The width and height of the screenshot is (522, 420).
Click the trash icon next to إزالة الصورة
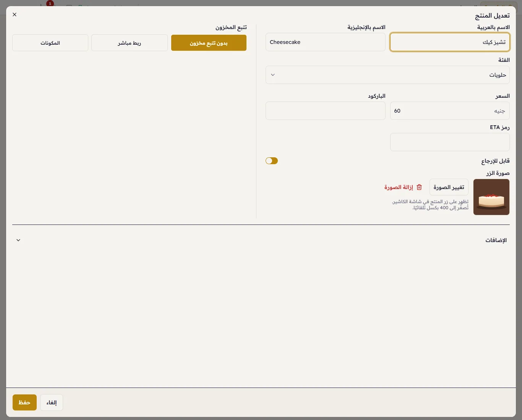(x=419, y=187)
